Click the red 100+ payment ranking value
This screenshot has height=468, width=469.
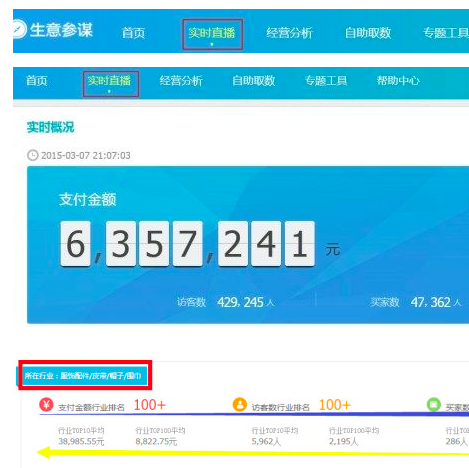coord(150,405)
